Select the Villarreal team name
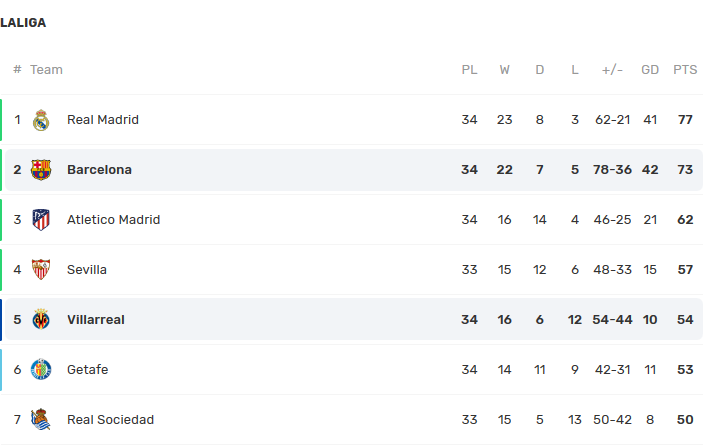Viewport: 703px width, 448px height. pyautogui.click(x=96, y=320)
